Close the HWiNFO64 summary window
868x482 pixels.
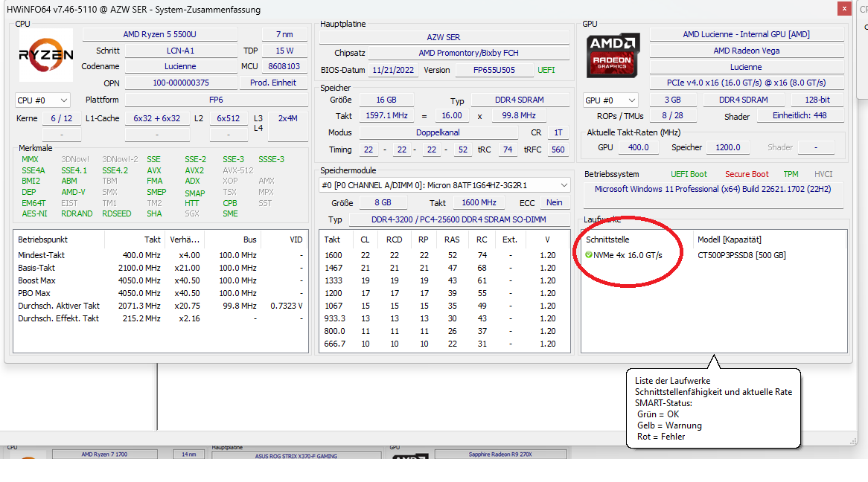point(843,9)
